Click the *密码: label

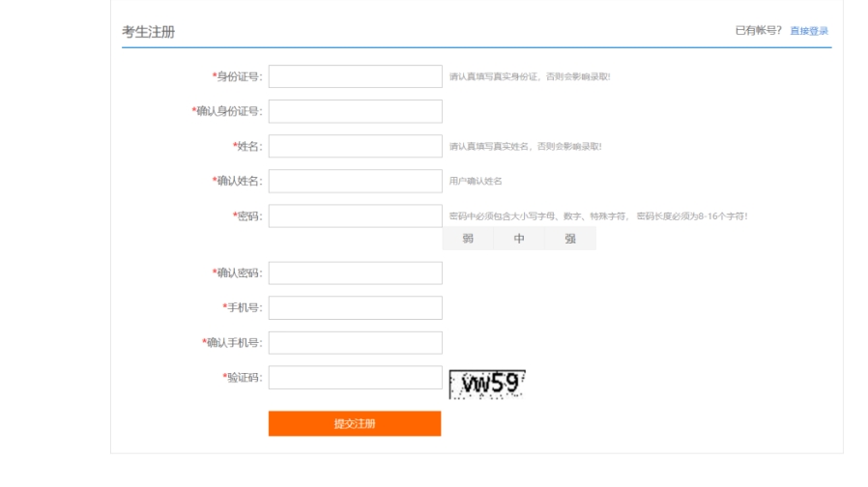(247, 215)
